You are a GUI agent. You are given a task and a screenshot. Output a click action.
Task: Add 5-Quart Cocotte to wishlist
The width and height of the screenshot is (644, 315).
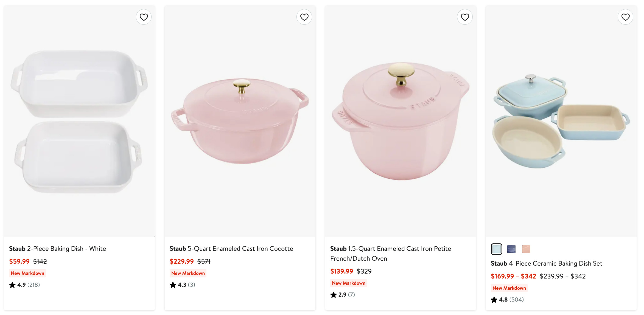point(304,17)
